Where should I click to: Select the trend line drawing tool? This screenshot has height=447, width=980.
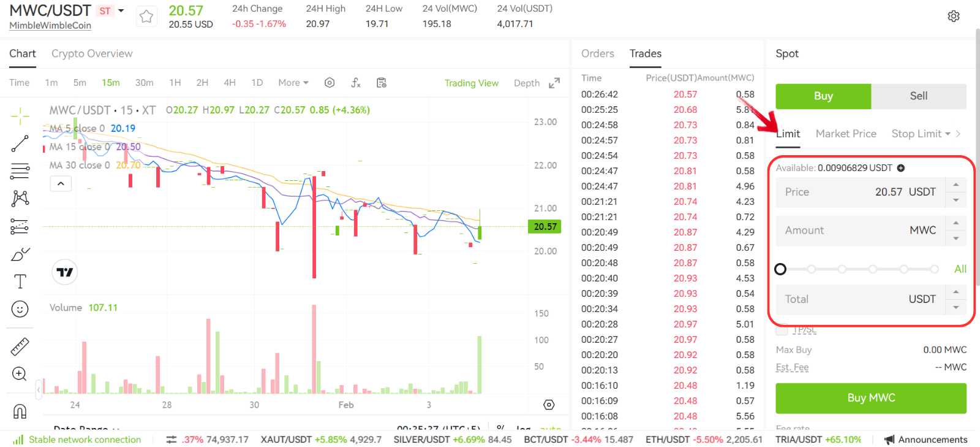[x=20, y=143]
